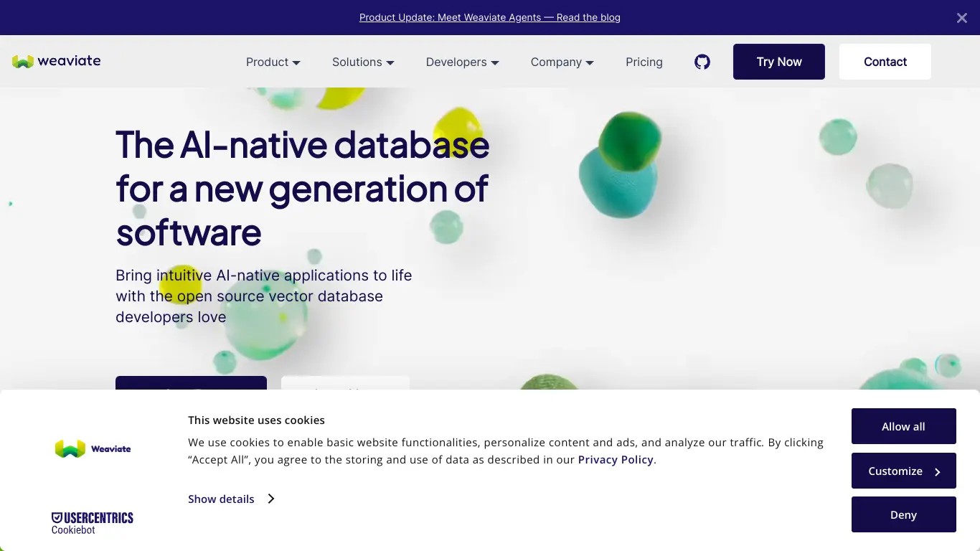Open the Customize cookie settings
The image size is (980, 551).
(x=904, y=471)
